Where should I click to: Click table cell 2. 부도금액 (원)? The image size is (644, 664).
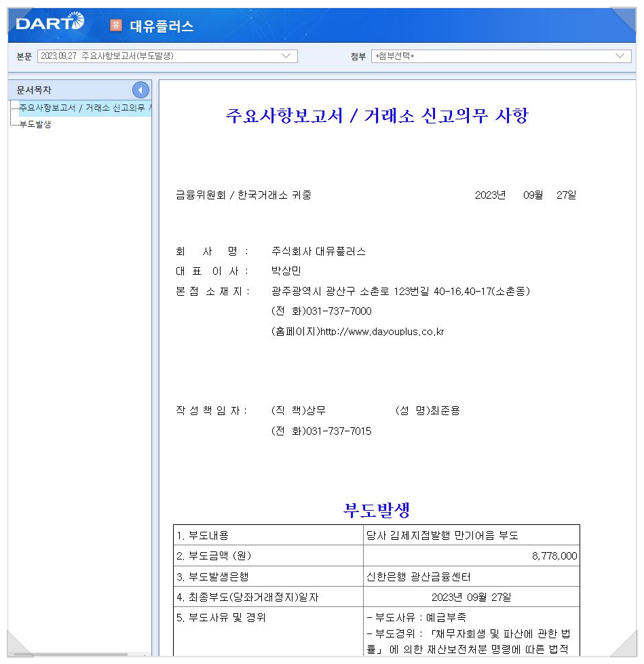[x=268, y=555]
